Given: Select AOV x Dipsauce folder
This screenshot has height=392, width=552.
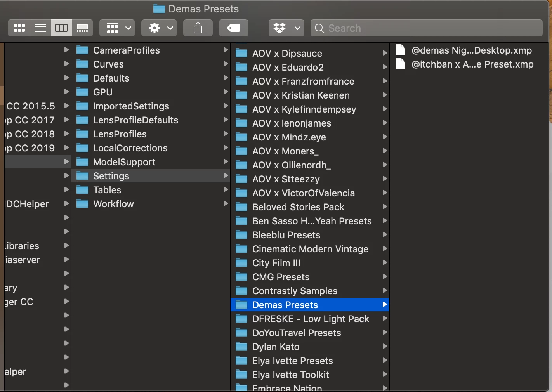Looking at the screenshot, I should point(310,53).
